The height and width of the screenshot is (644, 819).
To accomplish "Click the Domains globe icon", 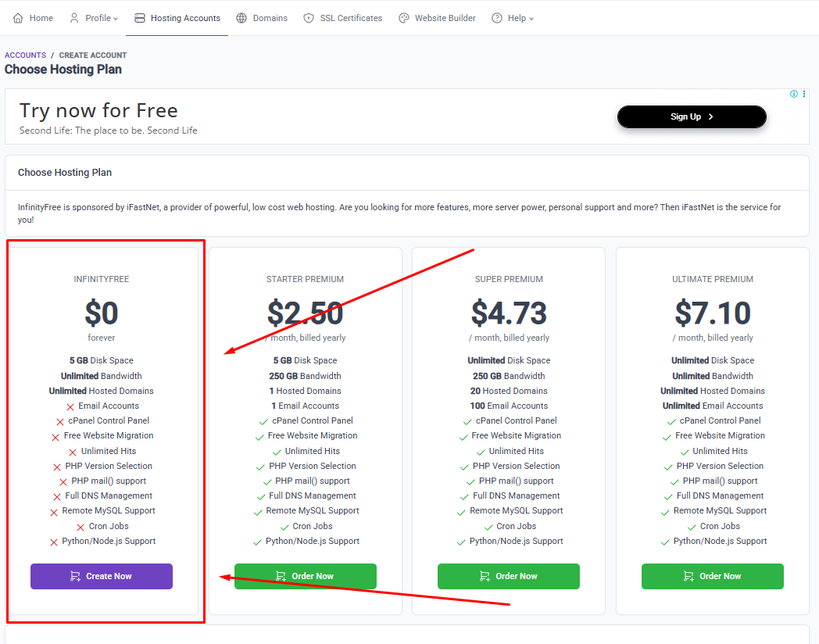I will pos(241,18).
